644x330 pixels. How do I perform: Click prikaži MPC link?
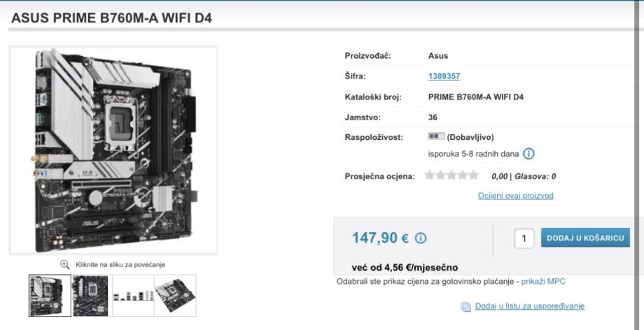[543, 282]
